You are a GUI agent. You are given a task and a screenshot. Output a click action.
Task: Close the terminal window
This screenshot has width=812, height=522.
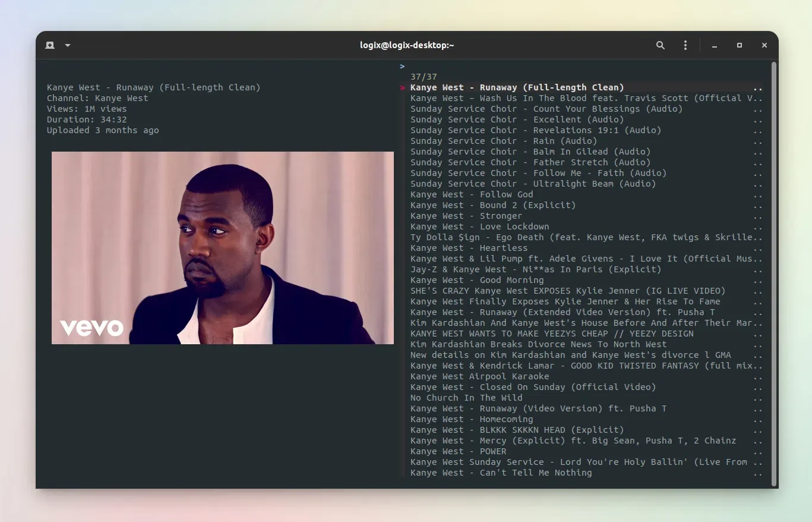[764, 45]
